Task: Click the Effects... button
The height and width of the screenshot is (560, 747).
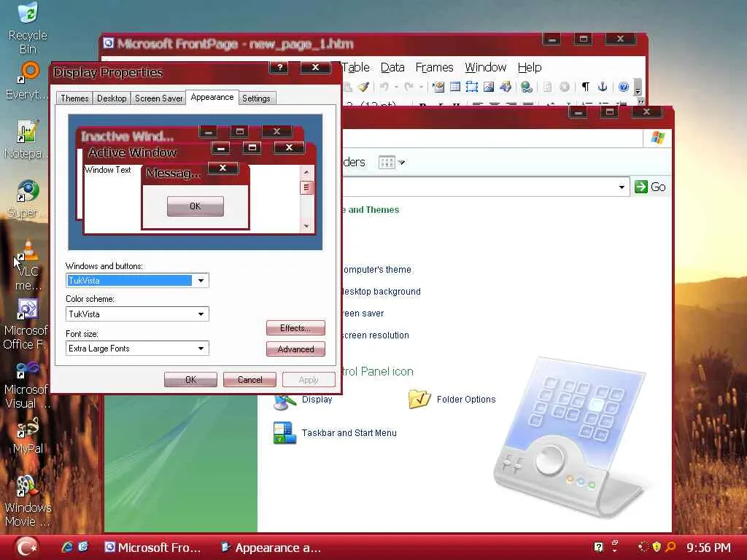Action: (x=295, y=328)
